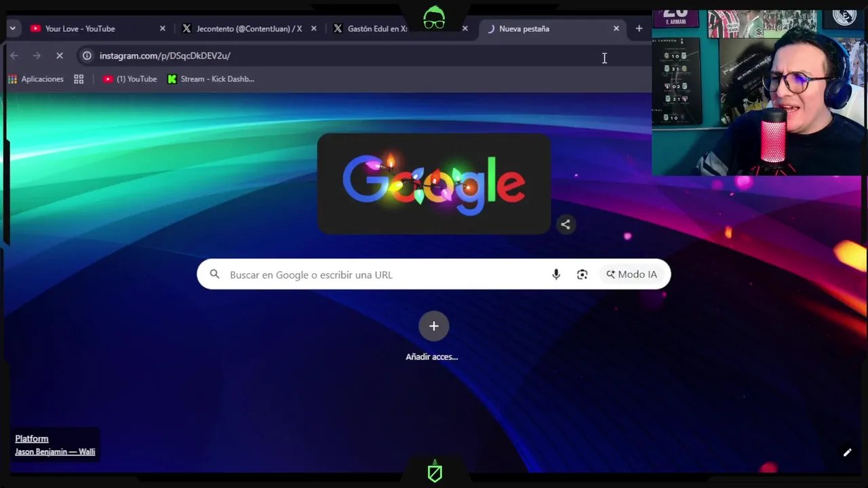Click the magnifier icon in search box
Screen dimensions: 868x488
(214, 274)
